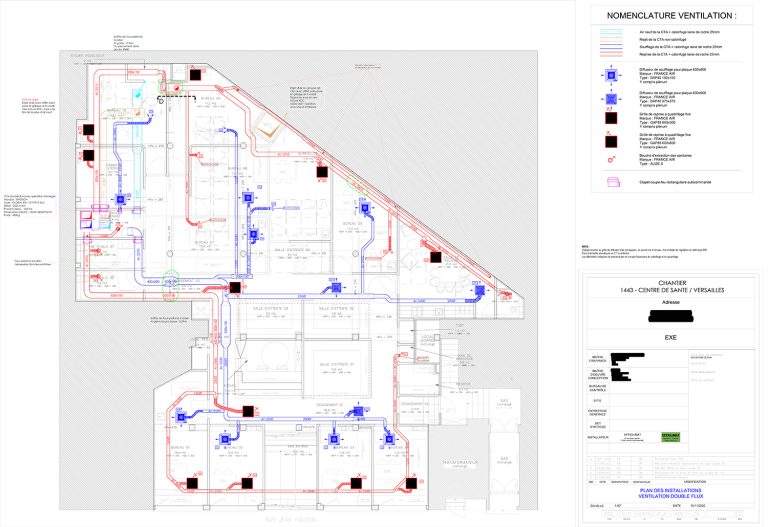Click the green installer logo in title block
Screen dimensions: 768x527
point(670,437)
